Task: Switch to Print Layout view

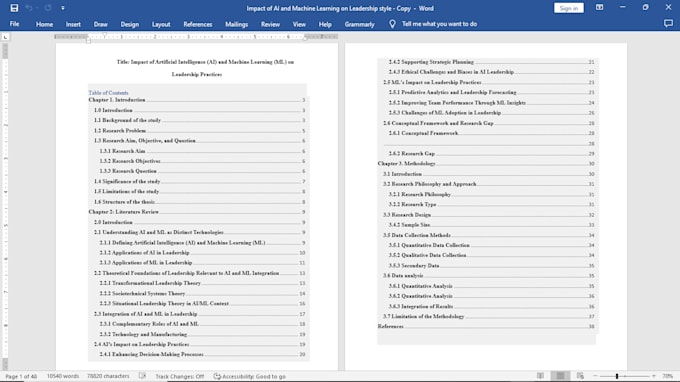Action: pos(560,376)
